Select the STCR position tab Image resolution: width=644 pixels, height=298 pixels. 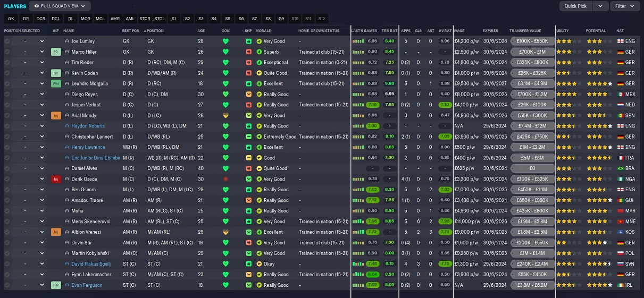[145, 19]
